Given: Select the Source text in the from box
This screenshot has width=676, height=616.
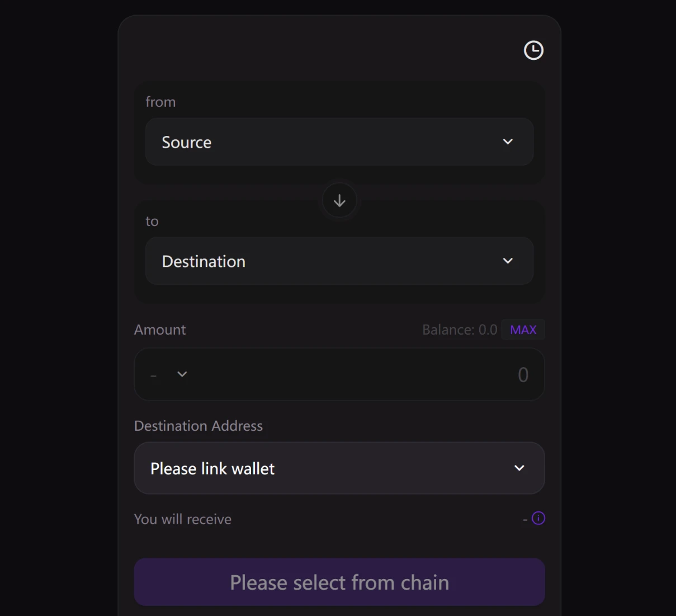Looking at the screenshot, I should click(x=187, y=143).
